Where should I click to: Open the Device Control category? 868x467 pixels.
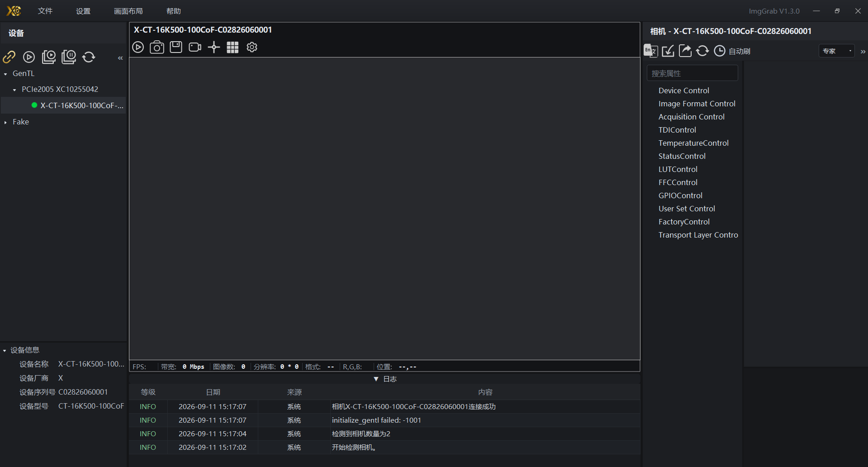(x=683, y=91)
